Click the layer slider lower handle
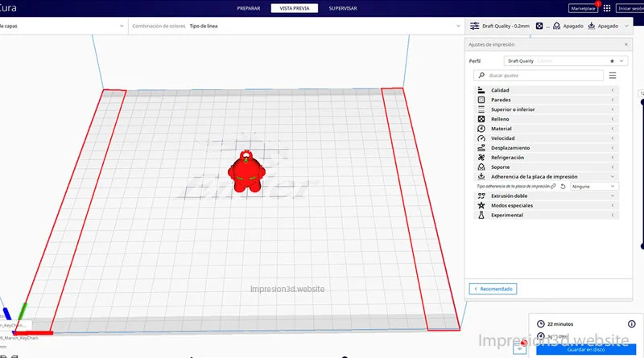644x358 pixels. click(x=642, y=246)
